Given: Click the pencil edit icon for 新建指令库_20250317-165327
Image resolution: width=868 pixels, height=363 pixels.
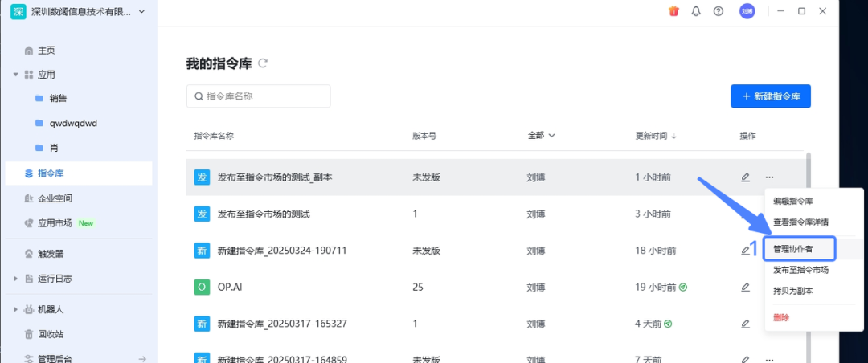Looking at the screenshot, I should (746, 324).
